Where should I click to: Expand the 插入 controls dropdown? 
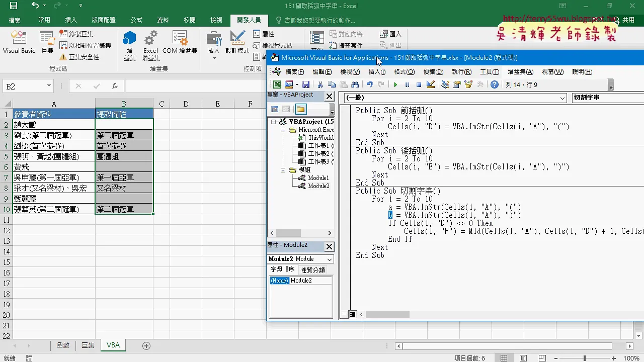click(214, 45)
